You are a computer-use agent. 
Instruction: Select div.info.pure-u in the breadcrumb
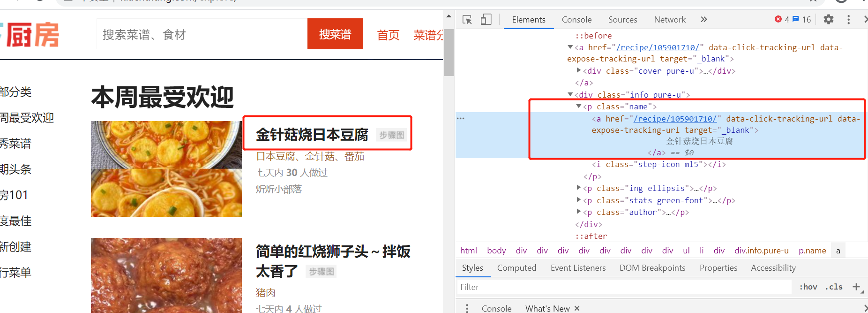[x=762, y=251]
